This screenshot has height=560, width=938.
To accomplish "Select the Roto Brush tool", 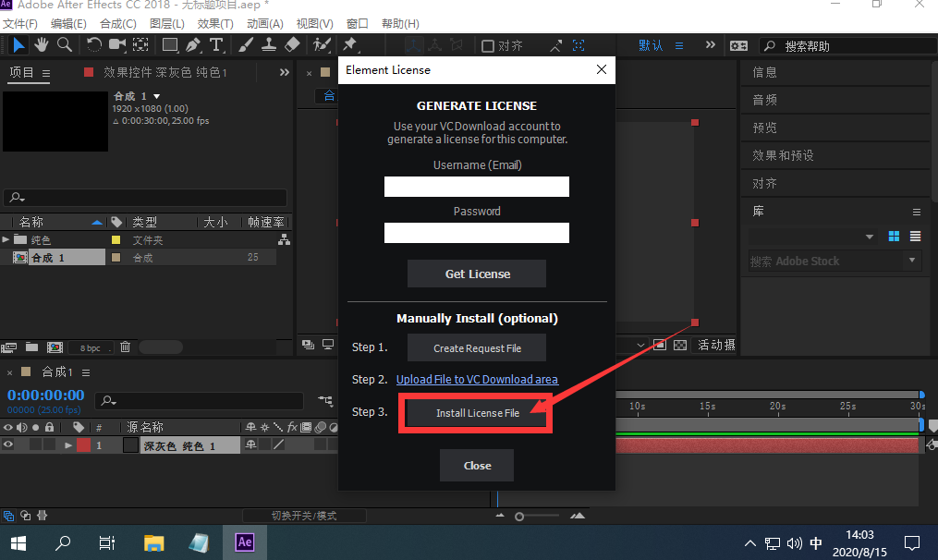I will point(322,45).
